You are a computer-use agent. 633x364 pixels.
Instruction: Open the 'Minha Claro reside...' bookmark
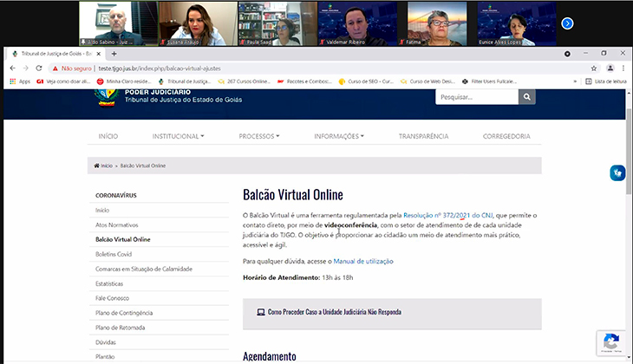[x=123, y=81]
